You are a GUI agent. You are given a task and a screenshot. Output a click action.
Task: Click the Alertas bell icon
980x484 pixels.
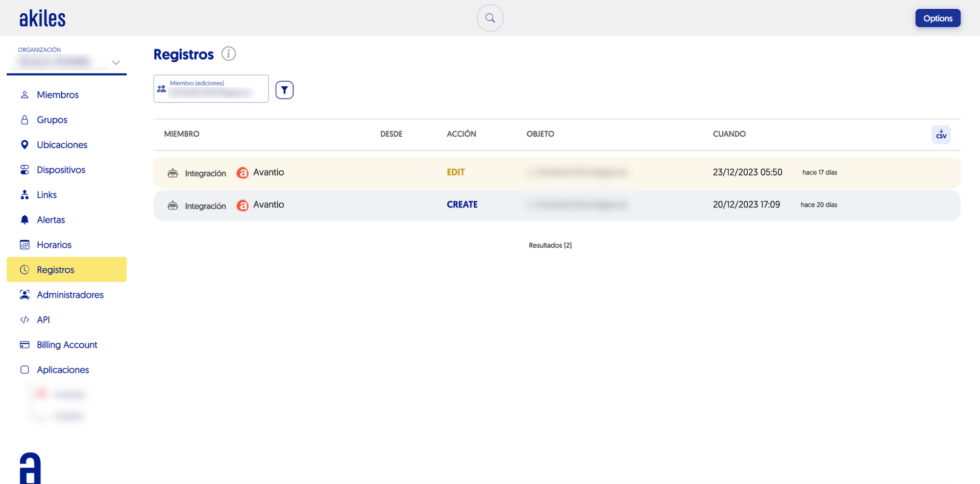(24, 220)
